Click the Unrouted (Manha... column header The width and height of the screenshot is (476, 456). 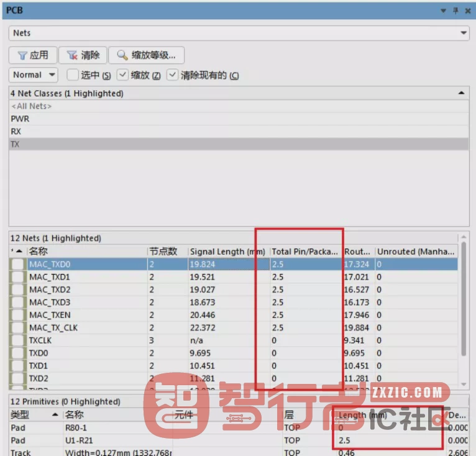tap(416, 252)
